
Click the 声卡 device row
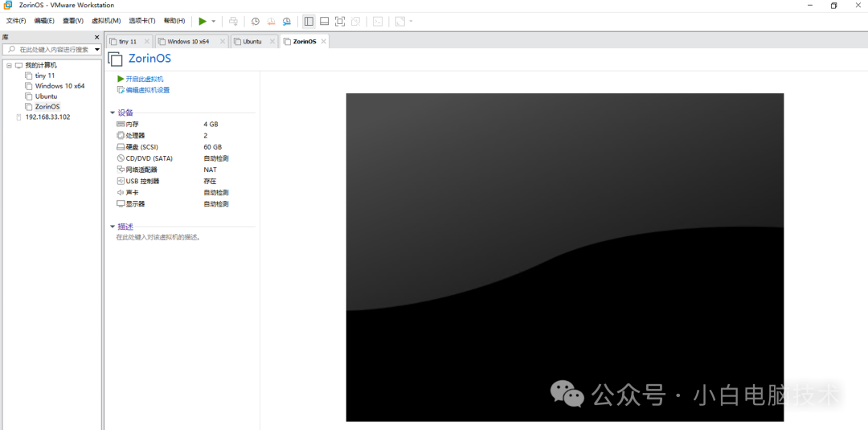pos(186,193)
